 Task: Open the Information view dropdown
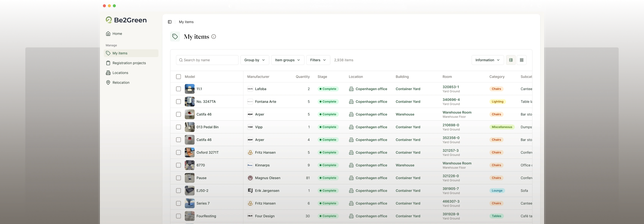point(487,60)
